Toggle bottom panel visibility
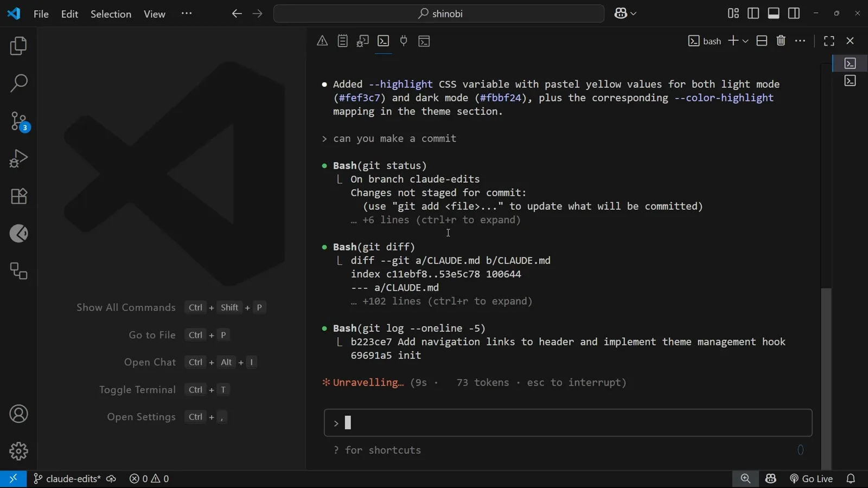Image resolution: width=868 pixels, height=488 pixels. tap(774, 14)
